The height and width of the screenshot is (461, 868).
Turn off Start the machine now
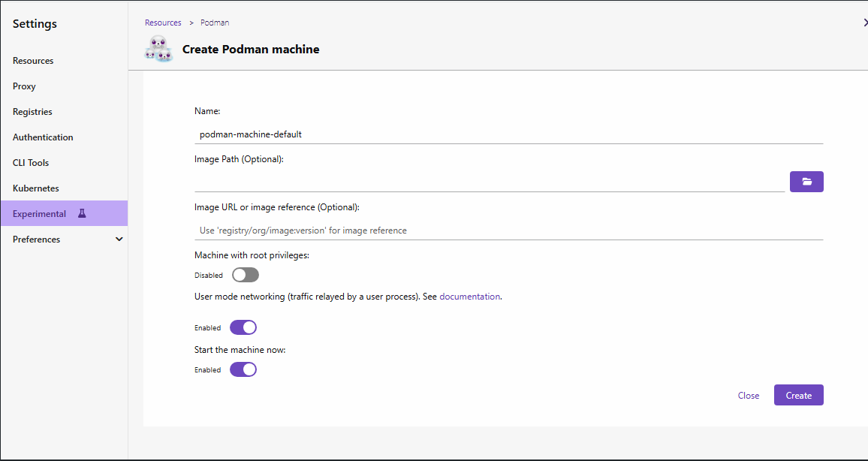243,369
